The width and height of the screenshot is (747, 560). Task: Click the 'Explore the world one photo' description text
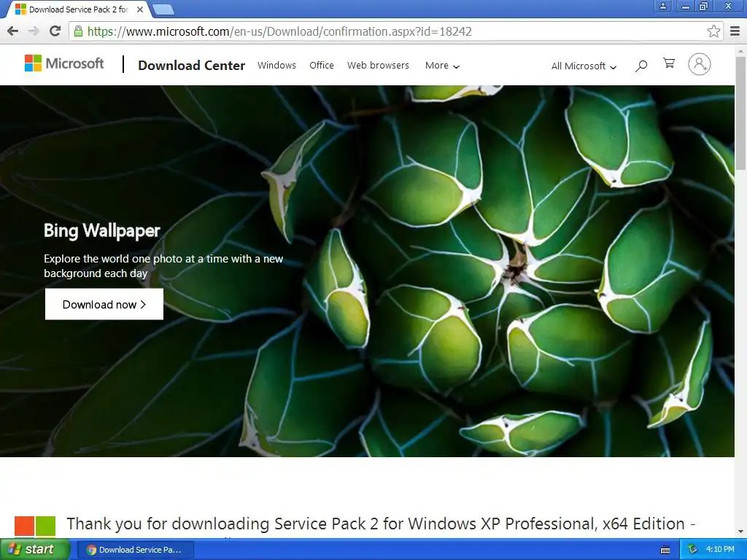(163, 266)
